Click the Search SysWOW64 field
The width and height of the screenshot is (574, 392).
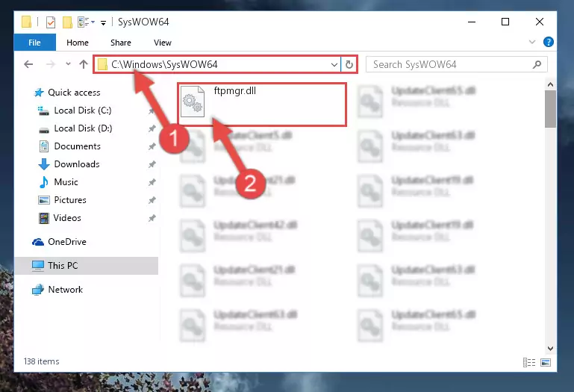click(457, 64)
